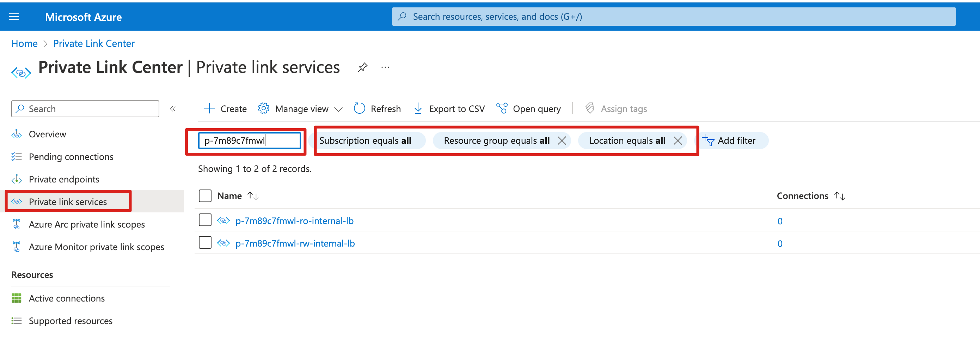Click the name filter text box
Image resolution: width=980 pixels, height=360 pixels.
tap(250, 140)
